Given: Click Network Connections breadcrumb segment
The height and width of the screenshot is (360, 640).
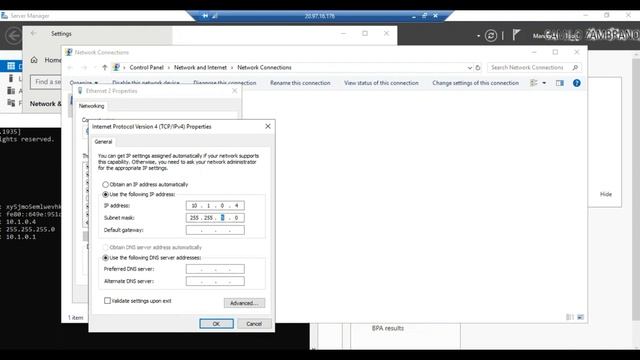Looking at the screenshot, I should pyautogui.click(x=264, y=67).
